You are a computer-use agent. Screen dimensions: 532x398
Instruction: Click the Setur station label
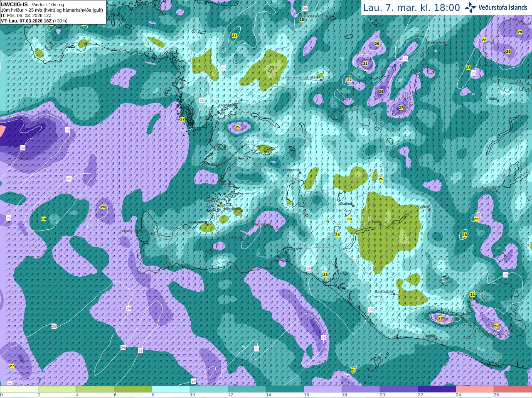493,98
